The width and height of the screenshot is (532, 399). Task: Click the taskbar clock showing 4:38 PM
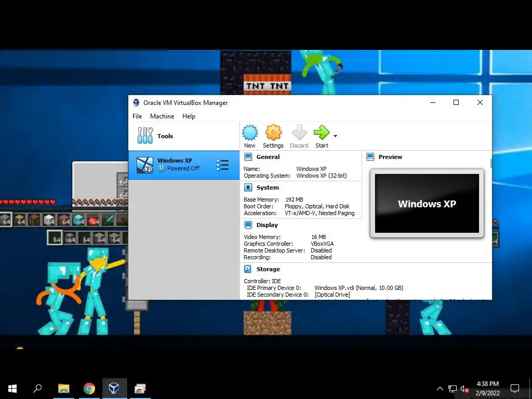point(487,388)
